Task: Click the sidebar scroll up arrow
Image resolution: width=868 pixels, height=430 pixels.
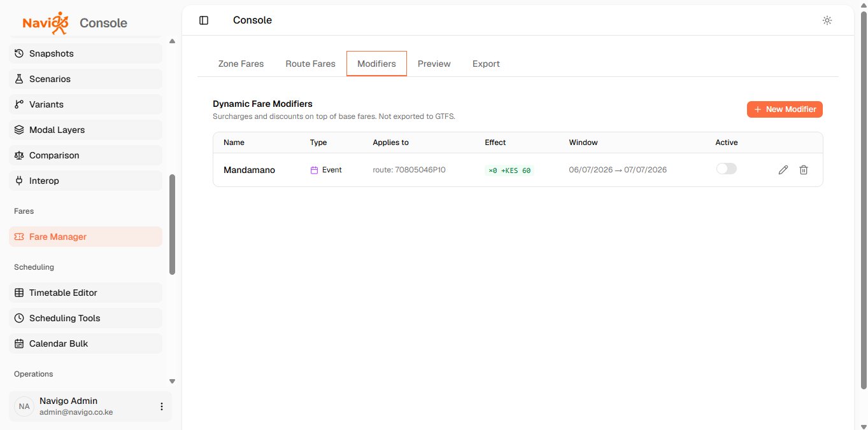Action: pos(172,41)
